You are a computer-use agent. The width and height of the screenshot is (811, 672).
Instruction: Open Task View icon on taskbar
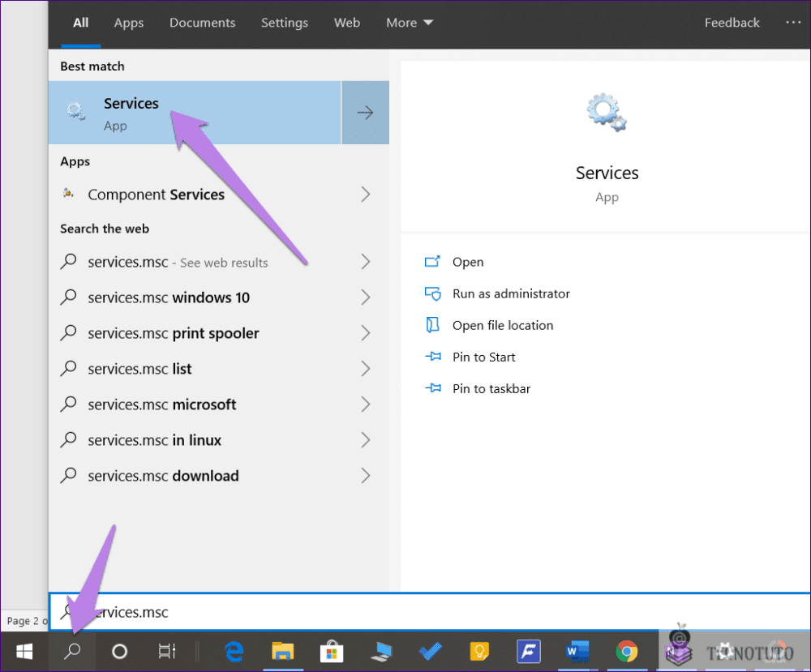[166, 651]
